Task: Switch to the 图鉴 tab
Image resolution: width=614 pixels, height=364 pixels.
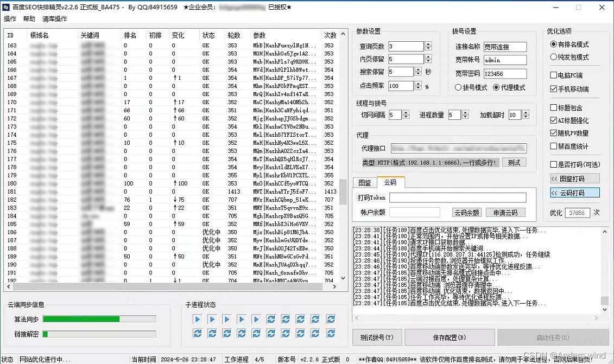Action: [x=365, y=183]
